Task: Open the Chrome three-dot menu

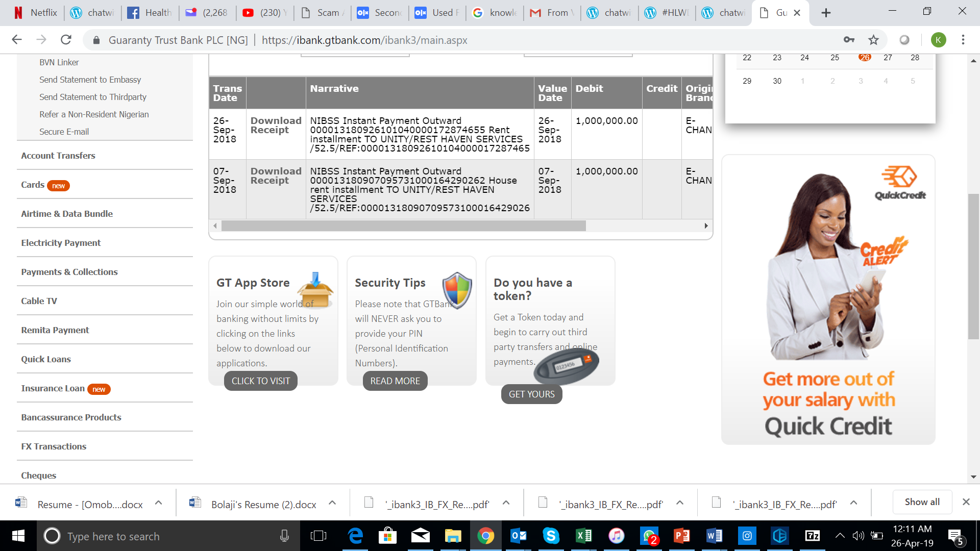Action: pyautogui.click(x=963, y=40)
